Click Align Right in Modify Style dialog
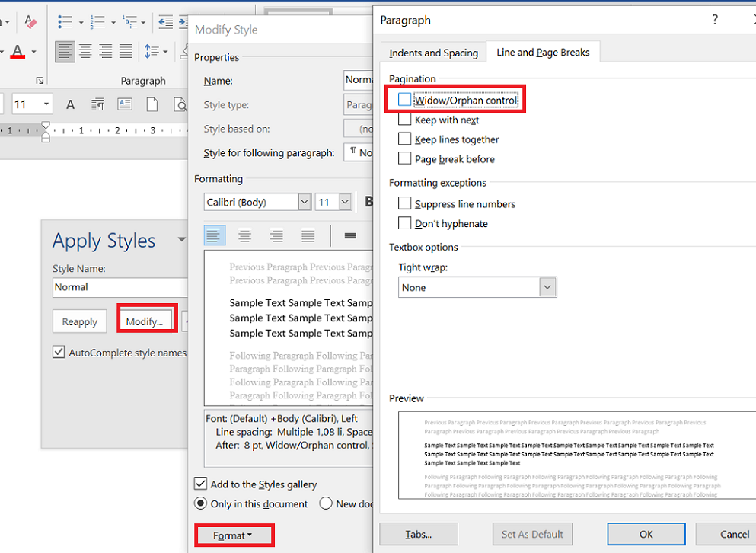 point(276,235)
